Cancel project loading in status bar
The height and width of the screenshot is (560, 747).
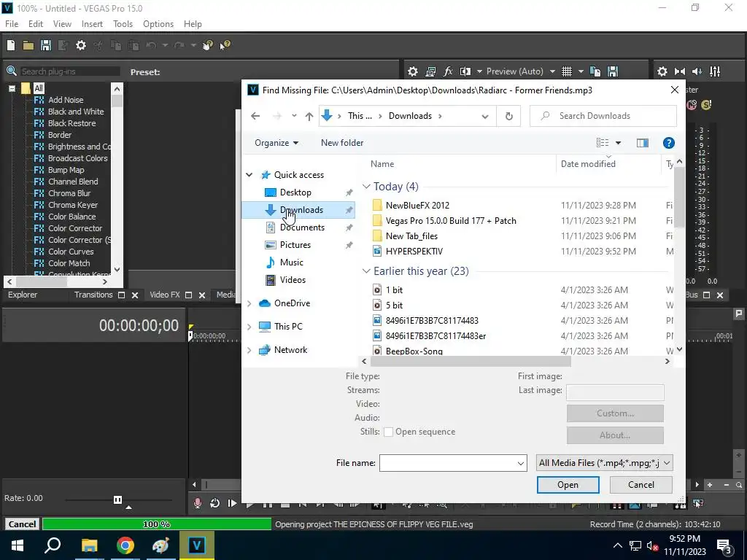click(x=22, y=524)
